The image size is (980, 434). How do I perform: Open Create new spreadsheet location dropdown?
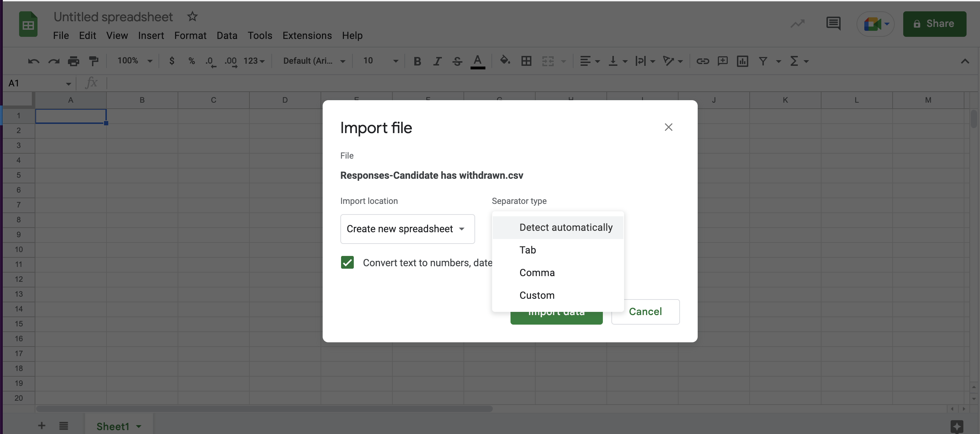pyautogui.click(x=407, y=229)
